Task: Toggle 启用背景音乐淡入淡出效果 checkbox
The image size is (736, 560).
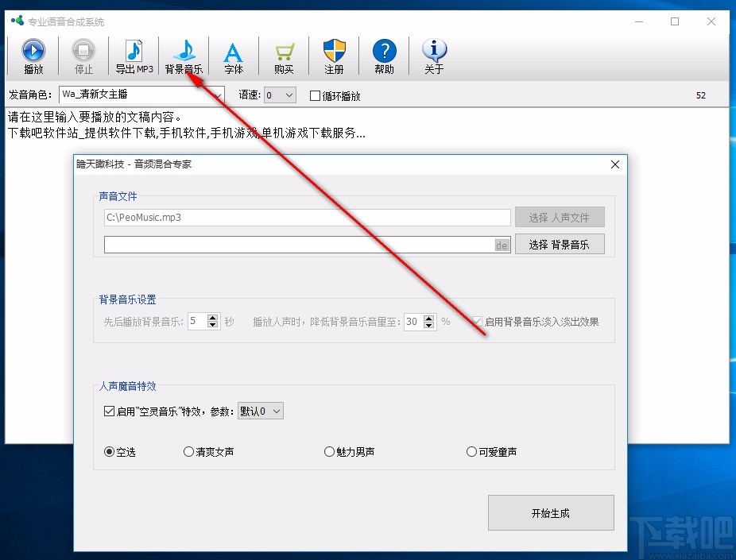Action: (x=478, y=322)
